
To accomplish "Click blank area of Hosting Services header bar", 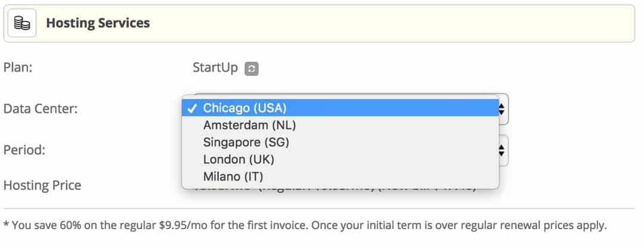I will coord(388,23).
